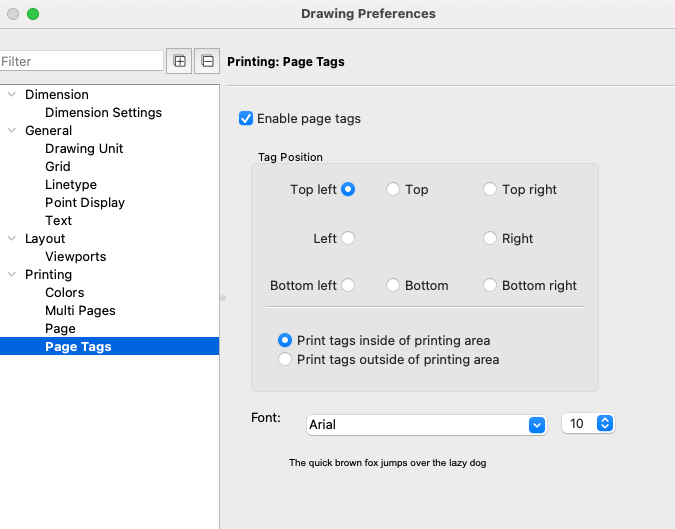The height and width of the screenshot is (529, 675).
Task: Click the expand all tree icon
Action: (180, 61)
